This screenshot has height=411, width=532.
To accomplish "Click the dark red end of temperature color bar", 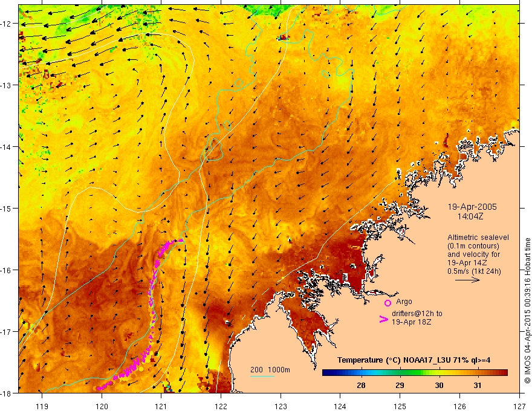I will [x=502, y=373].
